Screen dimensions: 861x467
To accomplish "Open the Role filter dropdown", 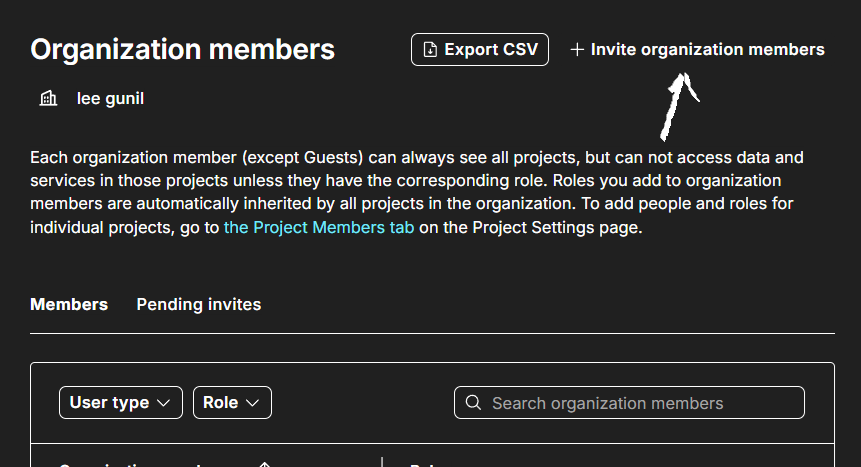I will click(232, 403).
